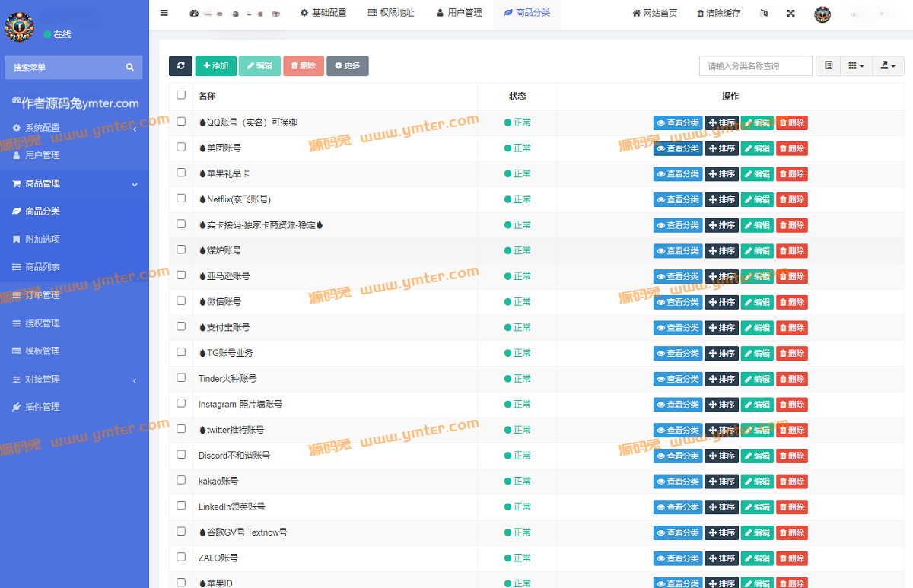Open the 更多 dropdown button
The width and height of the screenshot is (913, 588).
pos(348,66)
